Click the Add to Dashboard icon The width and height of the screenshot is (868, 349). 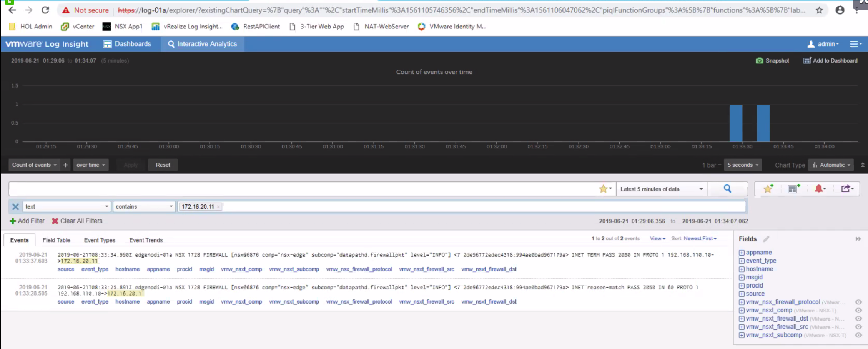tap(807, 61)
